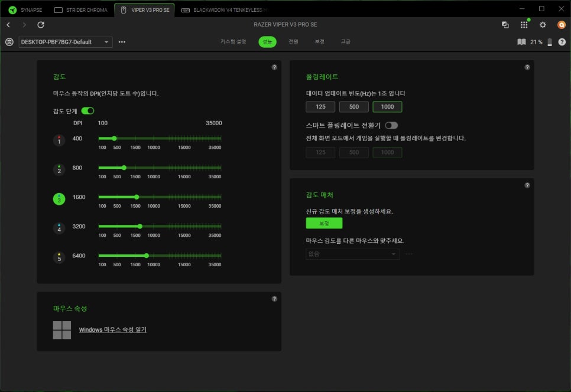Image resolution: width=571 pixels, height=392 pixels.
Task: Open the profile more options ellipsis
Action: [122, 42]
